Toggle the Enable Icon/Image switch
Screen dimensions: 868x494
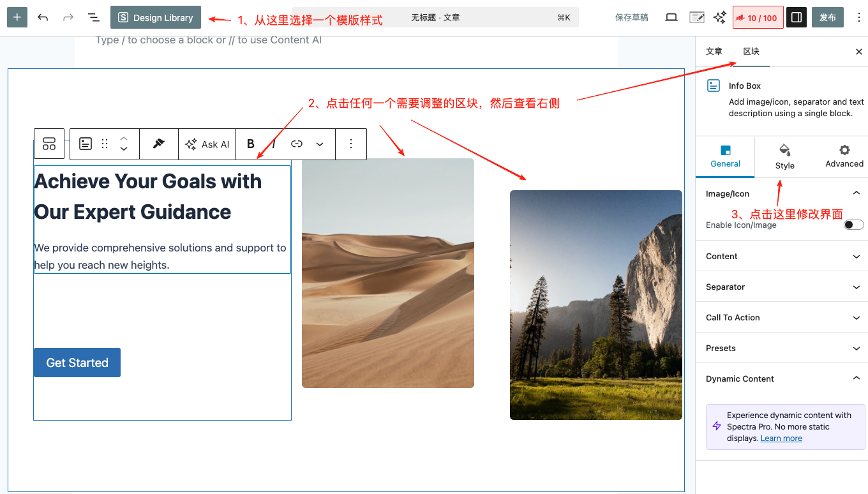click(x=853, y=225)
